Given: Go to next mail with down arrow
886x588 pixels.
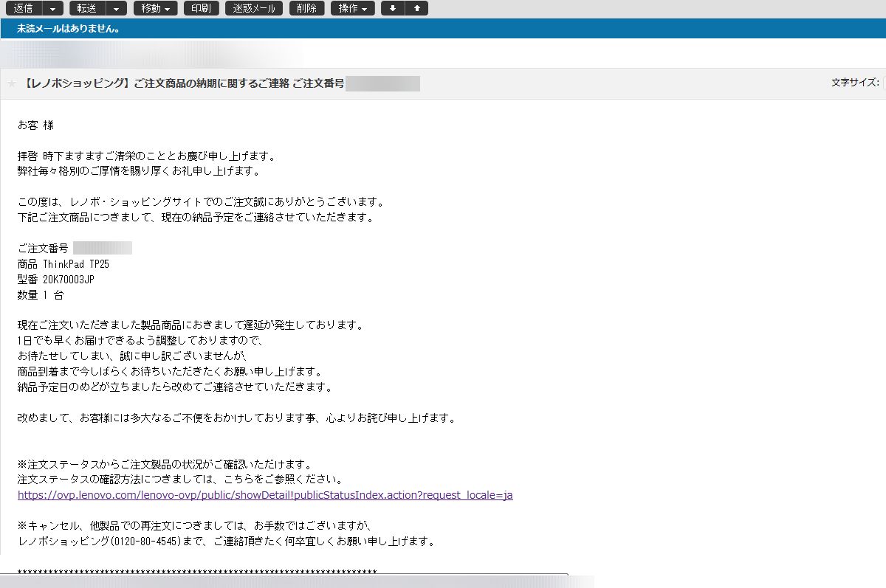Looking at the screenshot, I should [393, 9].
